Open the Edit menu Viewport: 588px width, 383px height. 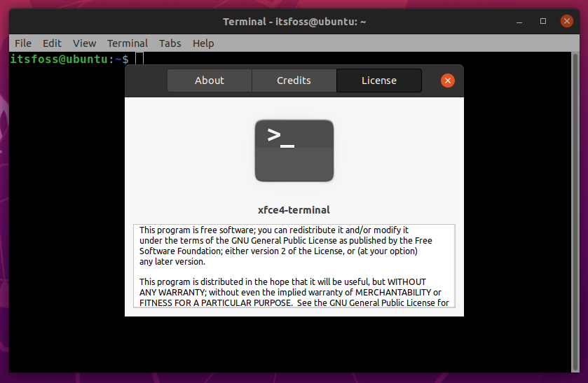click(x=52, y=43)
